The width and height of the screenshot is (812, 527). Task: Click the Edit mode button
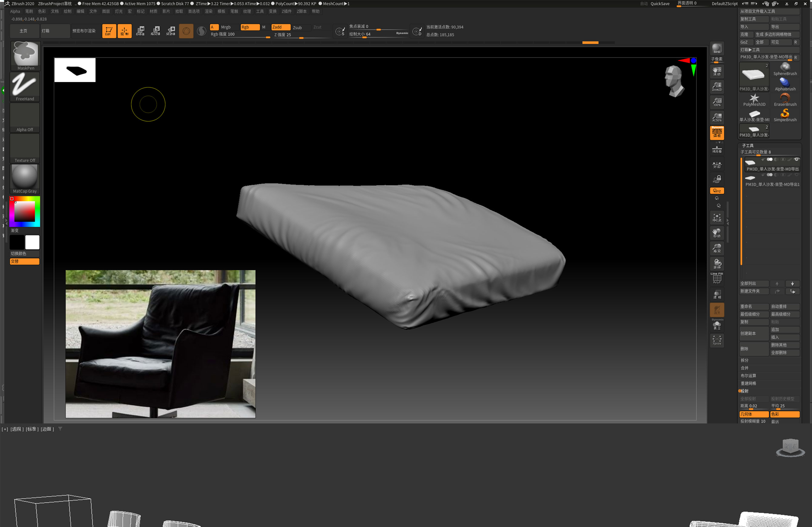click(x=109, y=31)
